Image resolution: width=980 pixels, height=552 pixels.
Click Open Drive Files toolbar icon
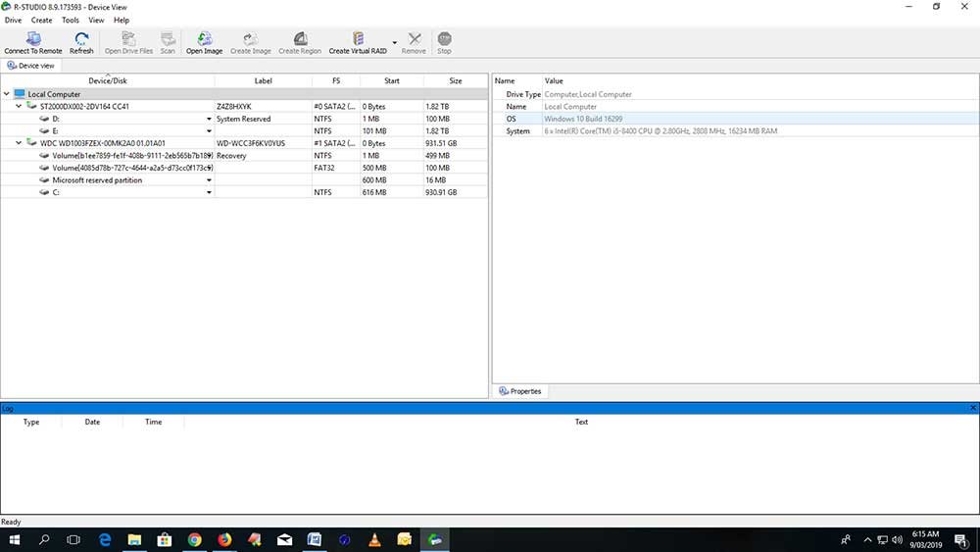click(128, 43)
